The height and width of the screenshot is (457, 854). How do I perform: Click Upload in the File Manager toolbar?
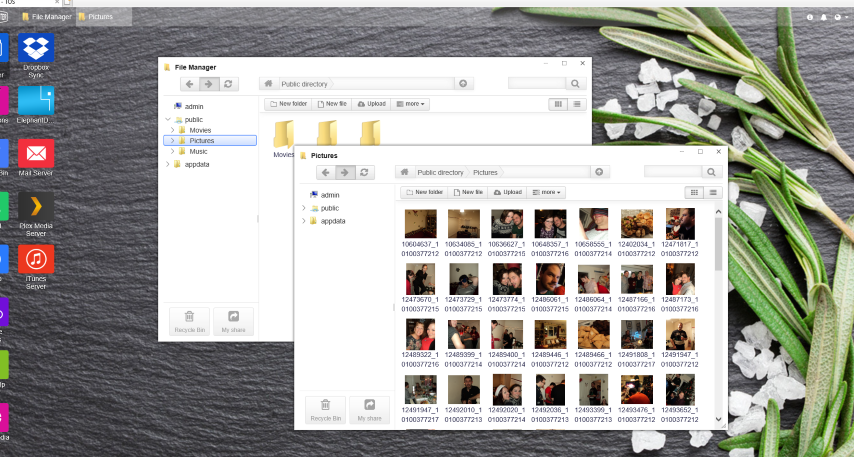pyautogui.click(x=371, y=103)
